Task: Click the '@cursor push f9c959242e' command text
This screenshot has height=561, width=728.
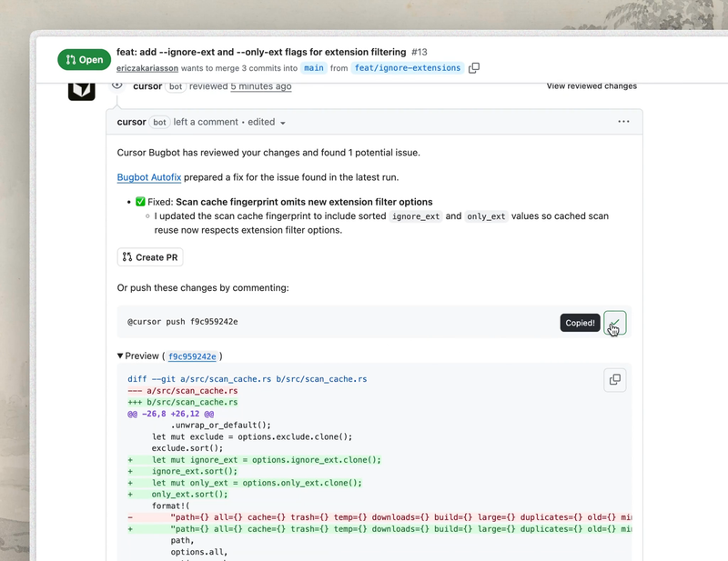Action: [x=183, y=322]
